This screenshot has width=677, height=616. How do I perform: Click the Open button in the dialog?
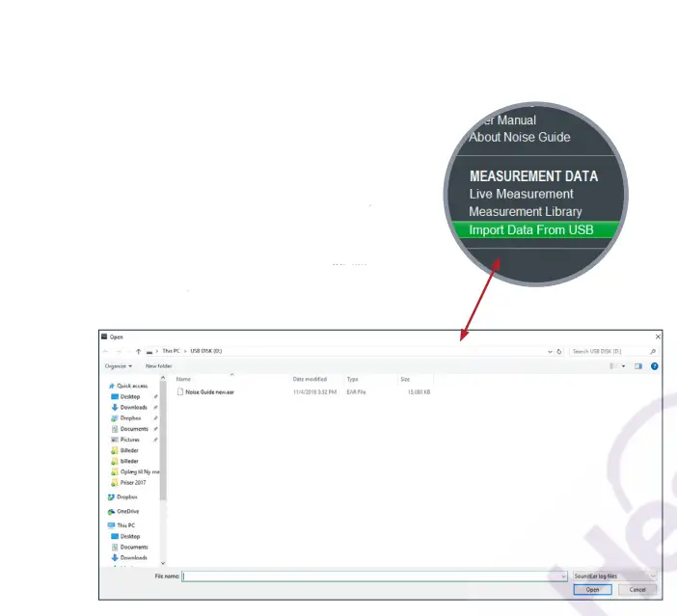[x=592, y=590]
